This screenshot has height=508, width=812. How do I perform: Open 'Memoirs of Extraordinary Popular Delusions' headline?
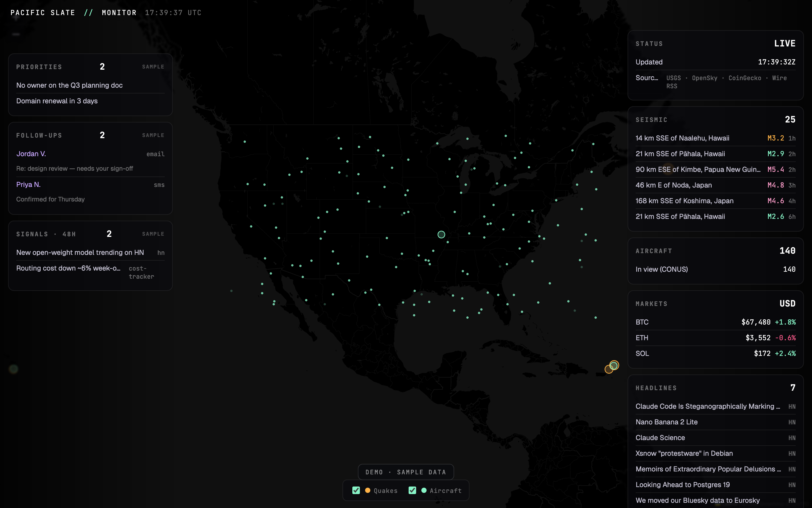pyautogui.click(x=715, y=469)
